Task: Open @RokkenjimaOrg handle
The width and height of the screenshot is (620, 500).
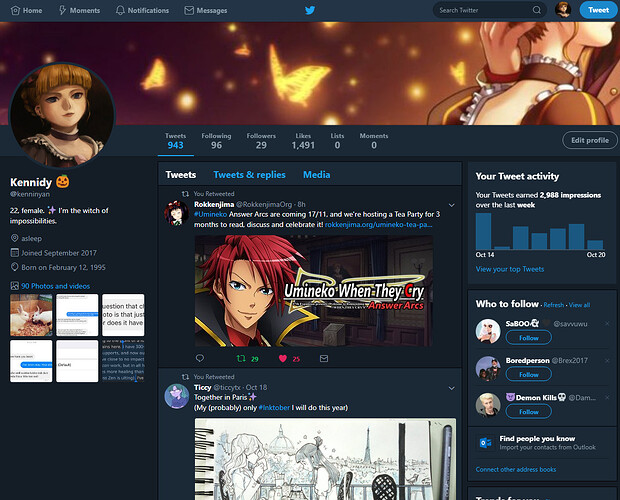Action: 264,204
